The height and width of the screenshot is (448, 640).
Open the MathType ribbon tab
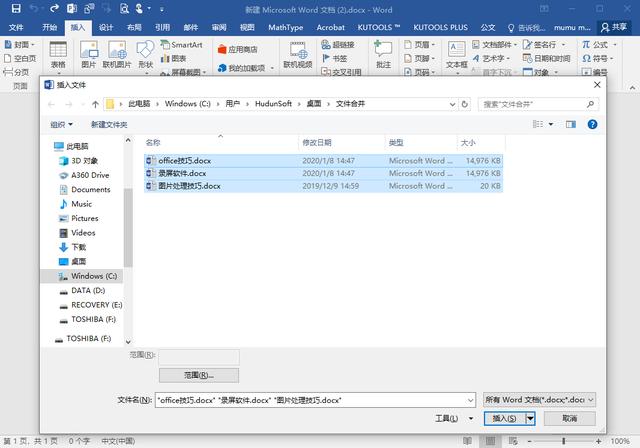tap(286, 27)
